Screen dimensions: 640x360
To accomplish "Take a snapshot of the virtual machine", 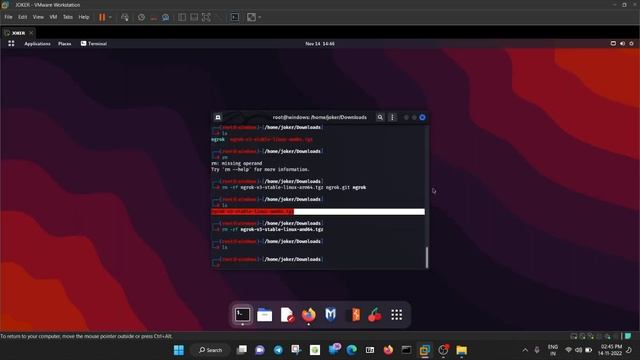I will point(141,17).
